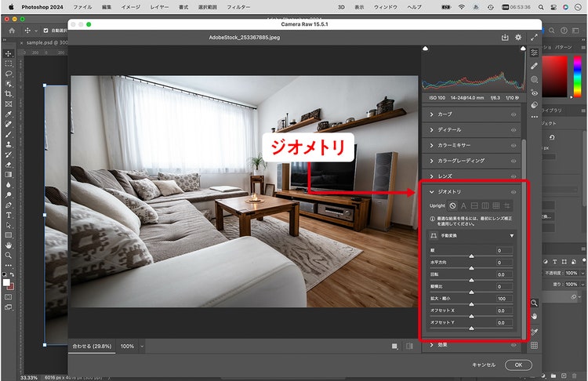Toggle visibility eye for ジオメトリ panel
The image size is (588, 381).
point(514,192)
